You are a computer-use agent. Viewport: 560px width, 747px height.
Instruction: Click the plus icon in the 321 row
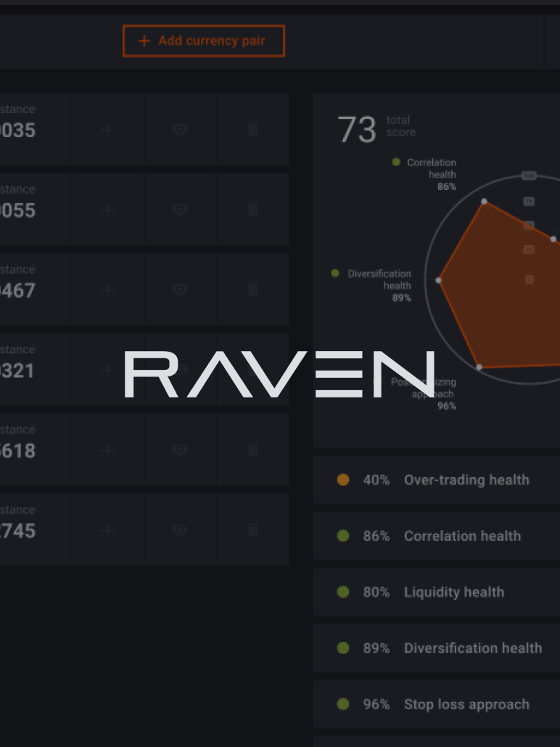pos(107,370)
